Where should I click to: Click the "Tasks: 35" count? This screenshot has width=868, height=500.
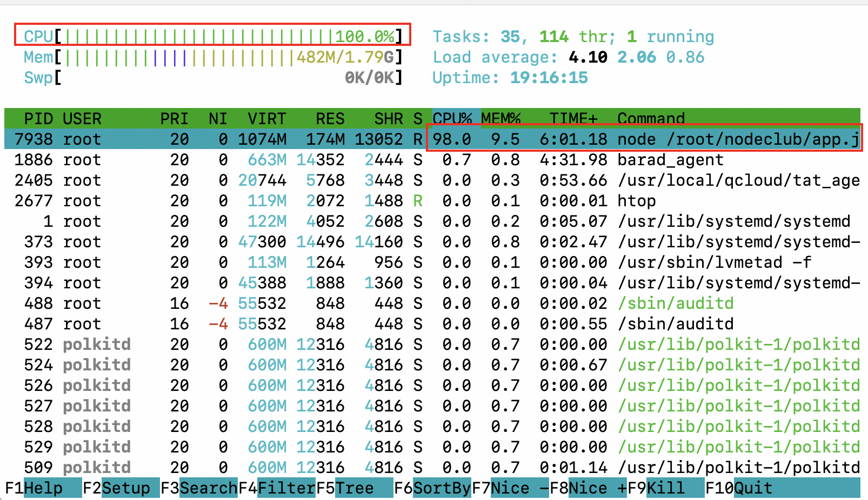tap(476, 36)
